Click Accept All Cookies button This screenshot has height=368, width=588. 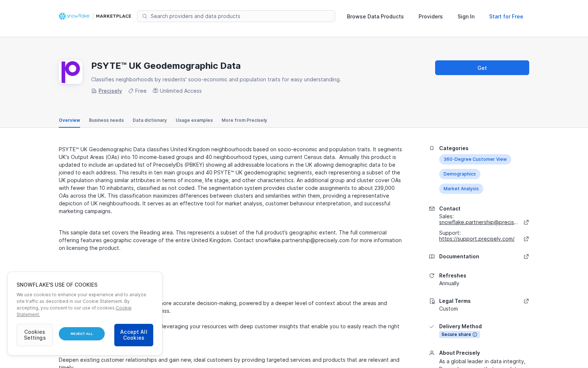tap(134, 335)
